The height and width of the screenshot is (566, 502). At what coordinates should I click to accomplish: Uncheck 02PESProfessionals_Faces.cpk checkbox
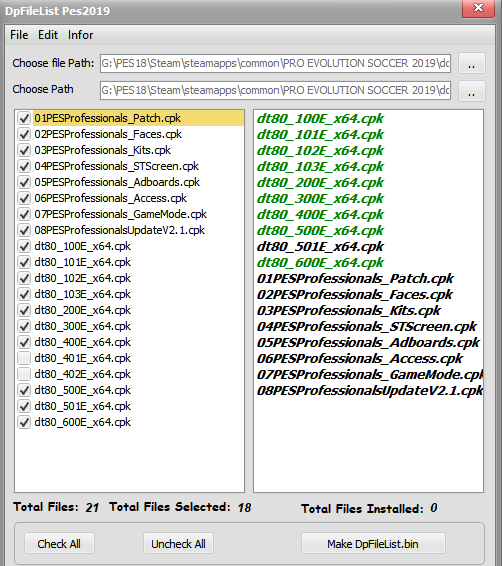[24, 134]
